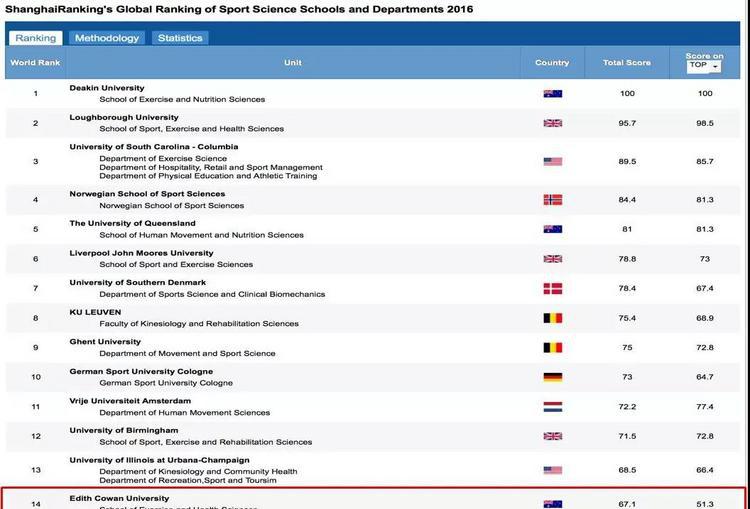The height and width of the screenshot is (509, 750).
Task: Switch to the Methodology tab
Action: point(107,38)
